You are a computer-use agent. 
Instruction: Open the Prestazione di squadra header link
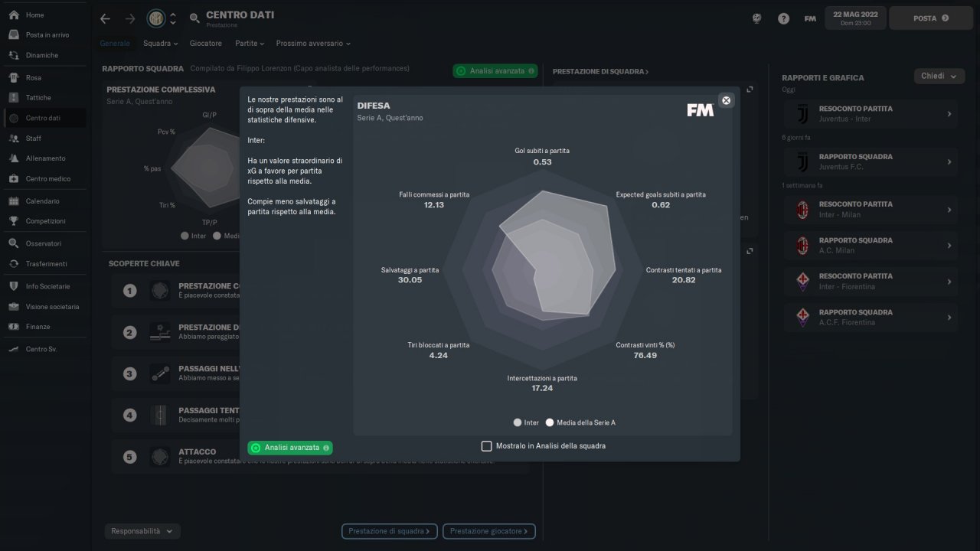coord(600,72)
